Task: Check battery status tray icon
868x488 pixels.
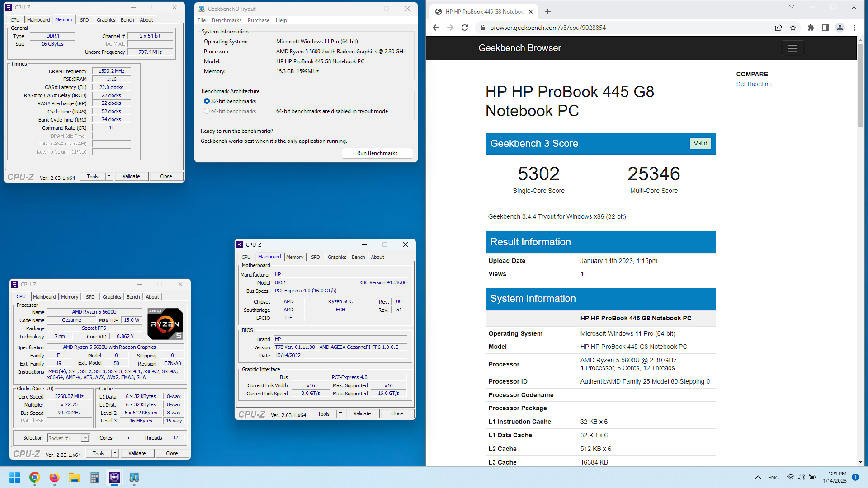Action: click(x=812, y=477)
